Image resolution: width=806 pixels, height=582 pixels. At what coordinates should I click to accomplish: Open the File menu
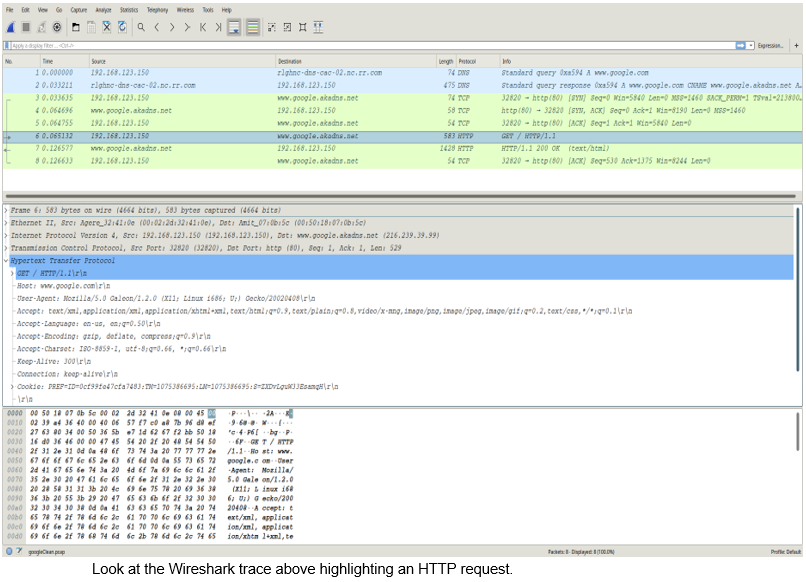tap(10, 10)
